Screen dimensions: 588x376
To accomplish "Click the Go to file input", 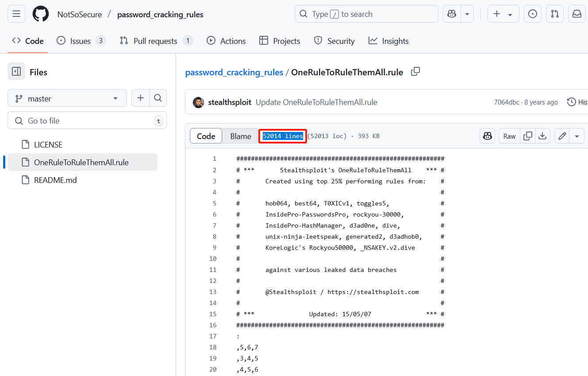I will pyautogui.click(x=87, y=120).
